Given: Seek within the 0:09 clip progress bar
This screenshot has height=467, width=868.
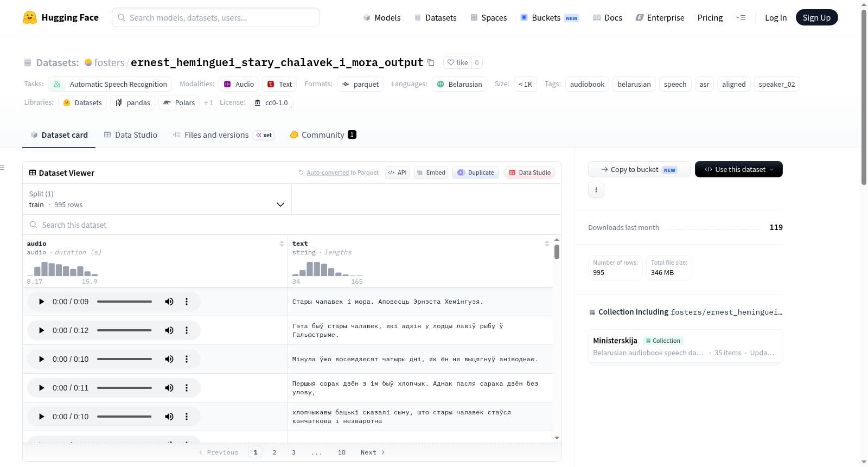Looking at the screenshot, I should click(x=124, y=302).
